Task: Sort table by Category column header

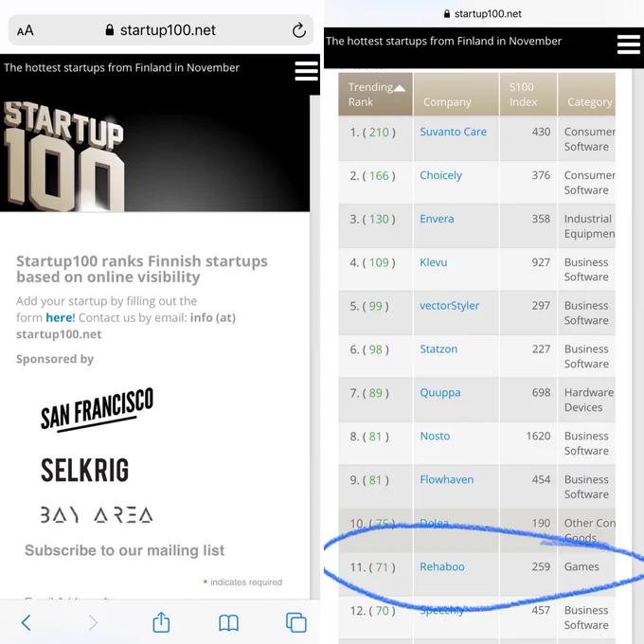Action: point(586,95)
